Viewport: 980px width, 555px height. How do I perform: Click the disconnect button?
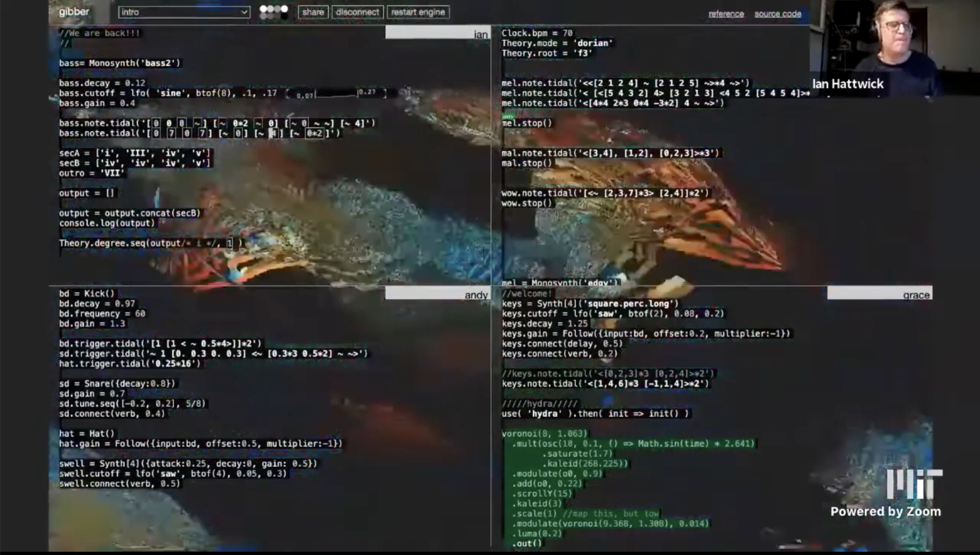click(357, 12)
